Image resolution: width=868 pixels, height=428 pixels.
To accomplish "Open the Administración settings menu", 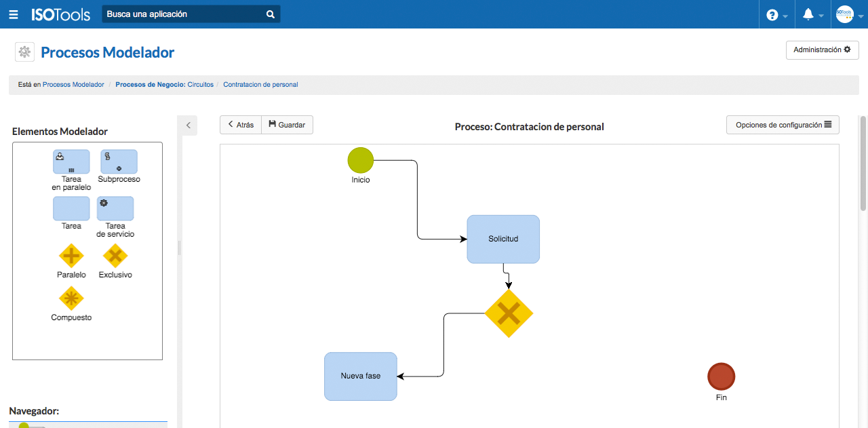I will 822,50.
